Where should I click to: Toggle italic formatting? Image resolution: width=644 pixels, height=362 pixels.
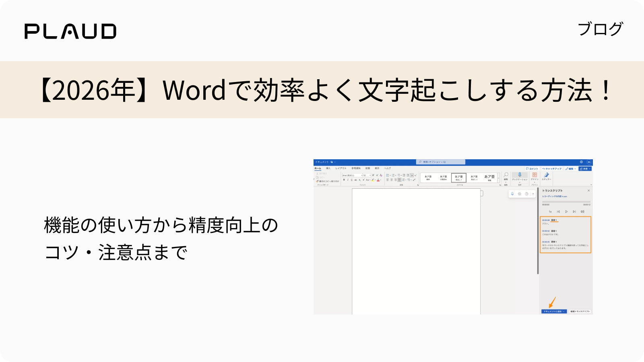click(348, 180)
